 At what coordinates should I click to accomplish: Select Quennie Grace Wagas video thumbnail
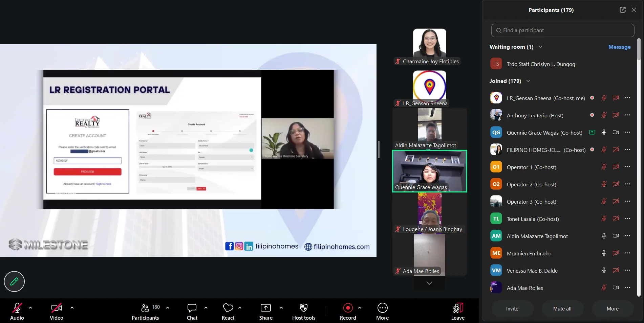click(x=430, y=171)
